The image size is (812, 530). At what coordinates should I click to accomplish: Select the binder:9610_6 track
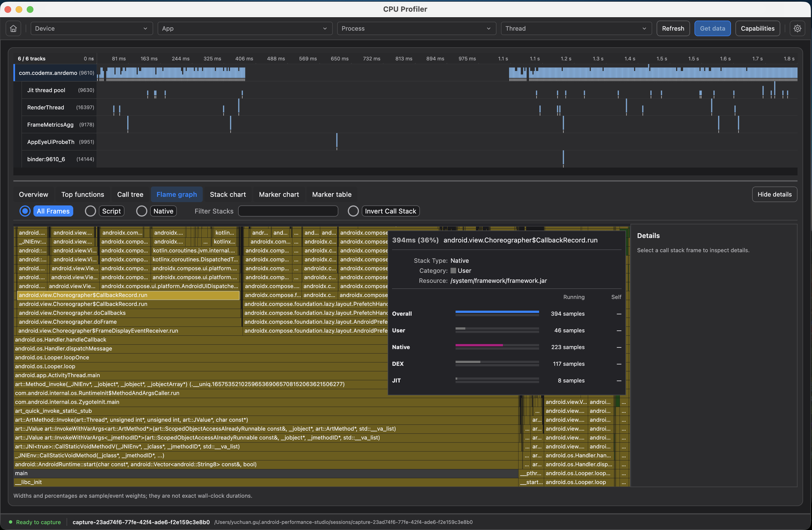point(59,159)
